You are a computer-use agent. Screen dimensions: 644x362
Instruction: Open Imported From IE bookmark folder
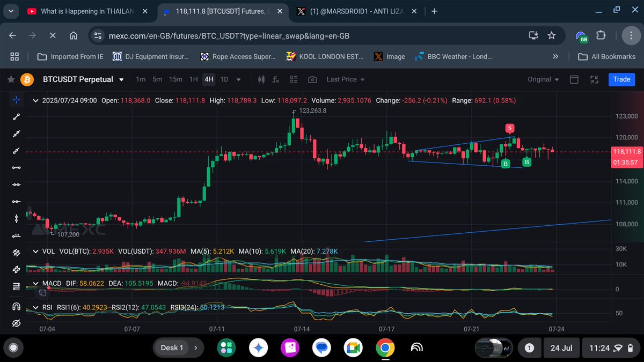70,56
